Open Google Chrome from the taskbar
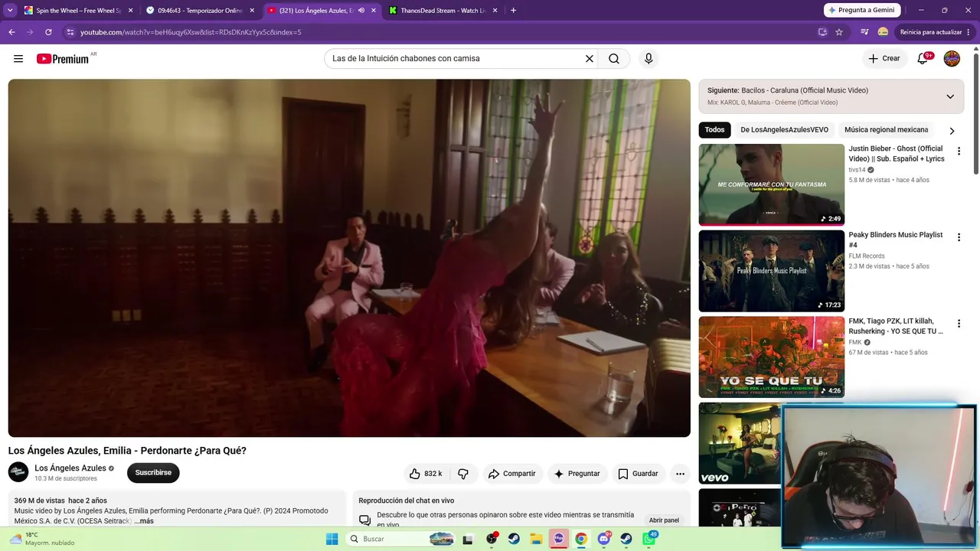 (581, 539)
